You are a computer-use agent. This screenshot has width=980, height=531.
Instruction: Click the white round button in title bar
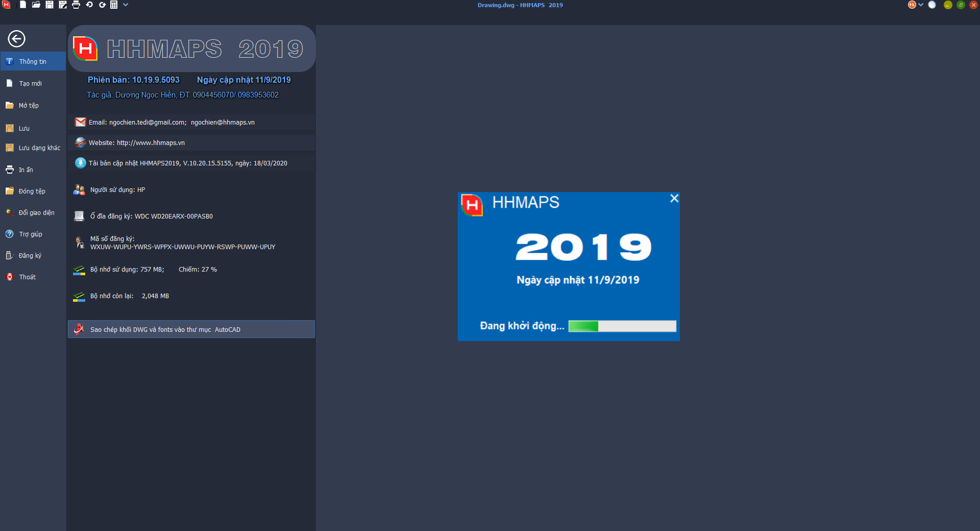(x=932, y=5)
